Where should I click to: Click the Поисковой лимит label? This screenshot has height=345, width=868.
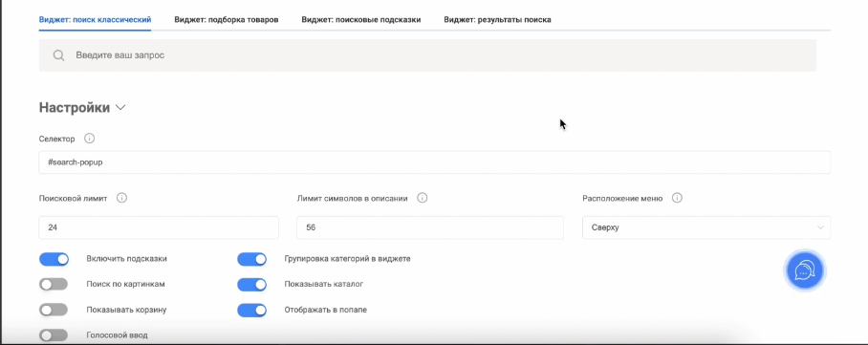(x=73, y=198)
